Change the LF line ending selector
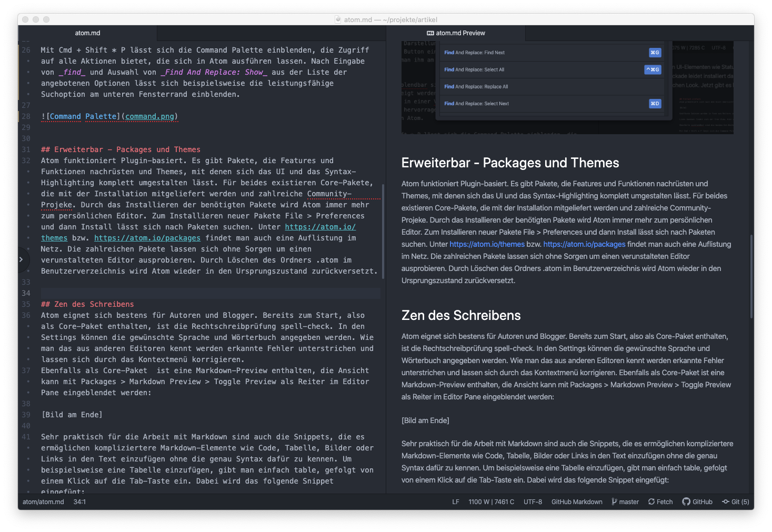This screenshot has height=532, width=772. pos(456,502)
